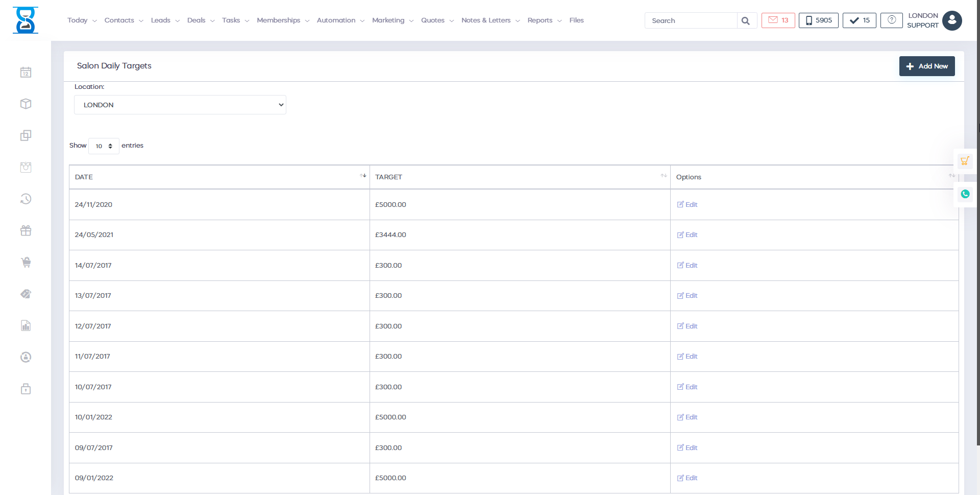Image resolution: width=980 pixels, height=495 pixels.
Task: Sort the table by DATE column
Action: click(219, 177)
